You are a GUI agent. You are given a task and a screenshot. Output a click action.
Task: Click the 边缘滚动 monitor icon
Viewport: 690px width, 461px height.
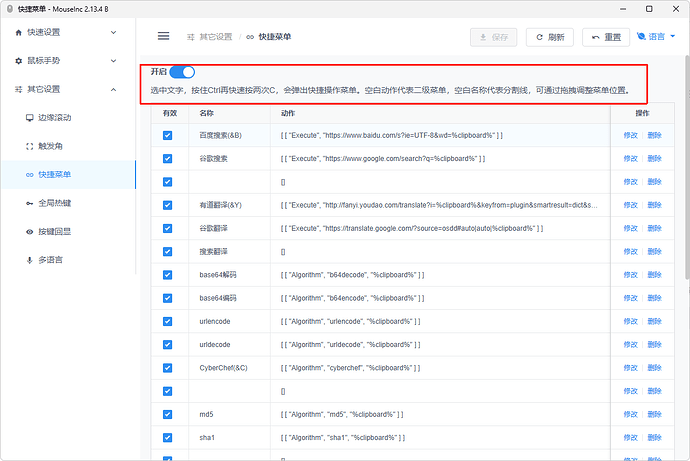(x=29, y=117)
